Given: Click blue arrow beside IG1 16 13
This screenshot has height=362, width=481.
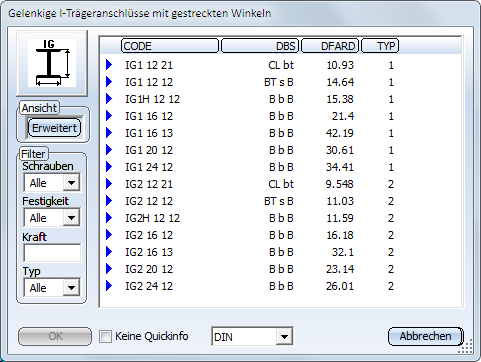Looking at the screenshot, I should point(109,133).
